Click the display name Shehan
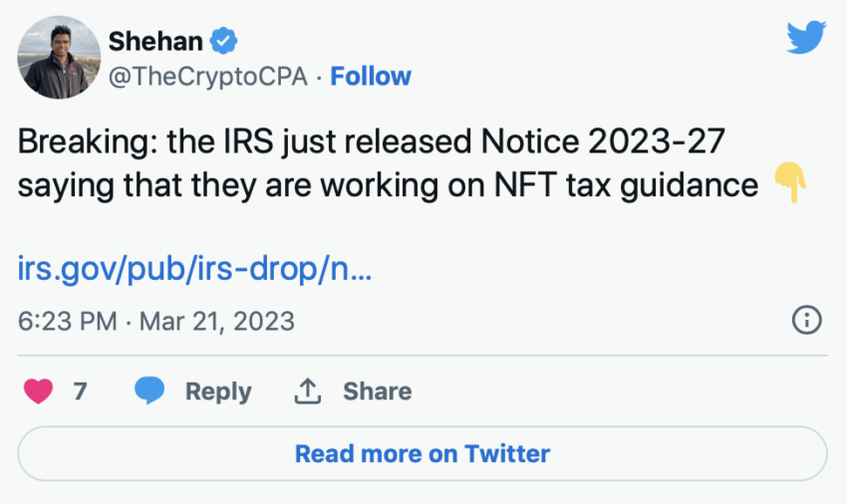 pos(155,41)
